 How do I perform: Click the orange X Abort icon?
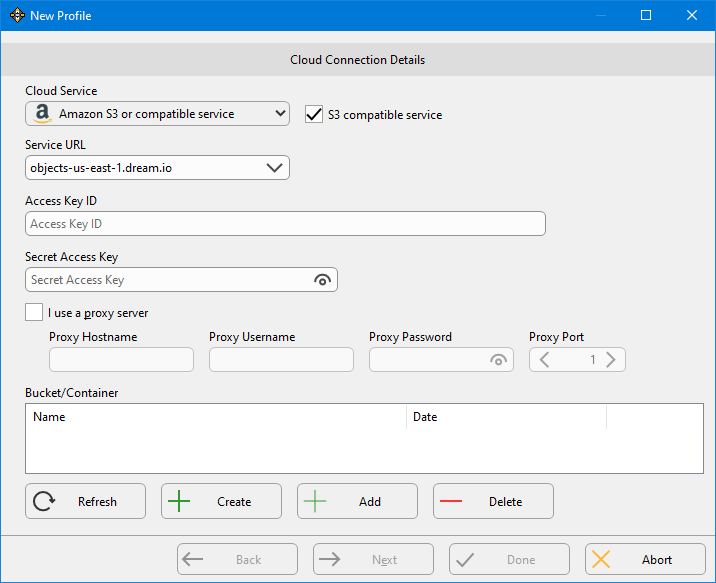point(601,560)
